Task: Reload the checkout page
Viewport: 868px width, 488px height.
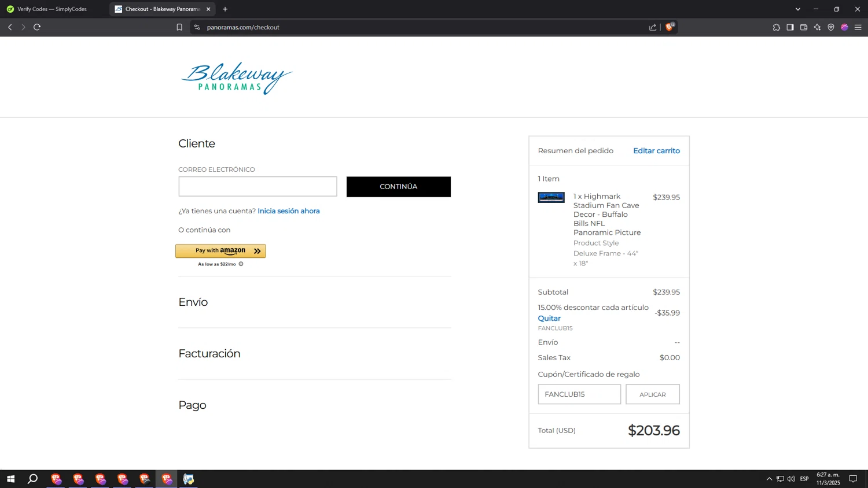Action: (37, 27)
